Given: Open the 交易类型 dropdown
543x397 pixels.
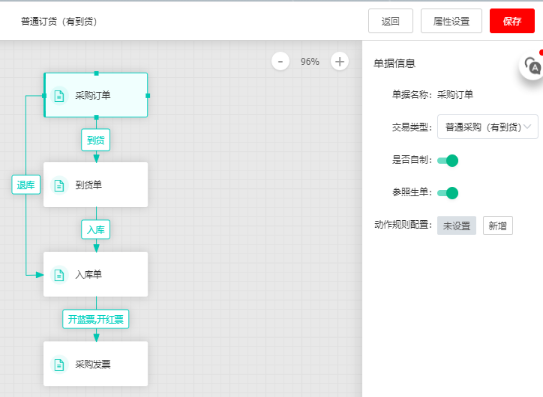Looking at the screenshot, I should pyautogui.click(x=488, y=127).
